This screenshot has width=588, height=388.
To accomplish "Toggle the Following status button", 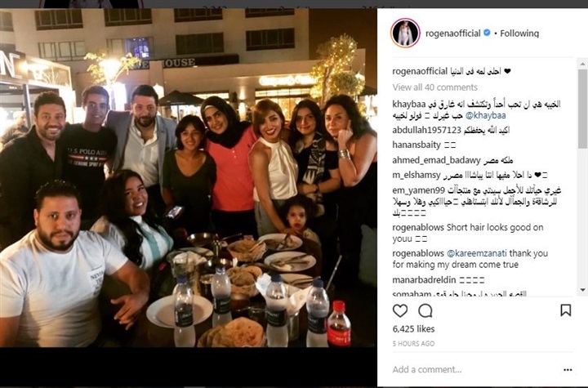I will coord(519,33).
